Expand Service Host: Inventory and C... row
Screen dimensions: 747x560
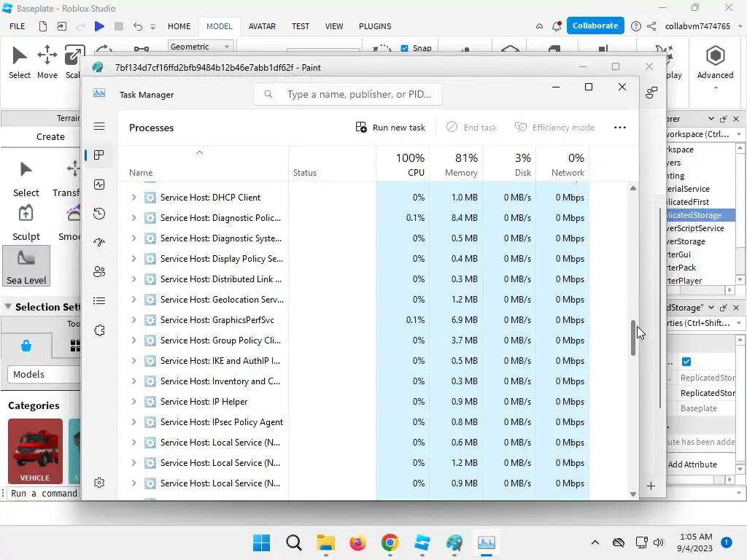click(134, 381)
